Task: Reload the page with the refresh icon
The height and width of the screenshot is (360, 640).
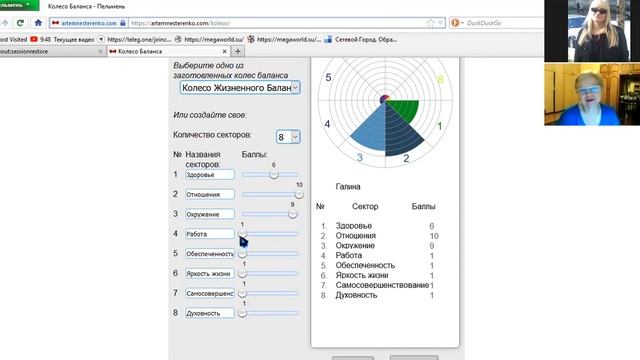Action: [x=20, y=23]
